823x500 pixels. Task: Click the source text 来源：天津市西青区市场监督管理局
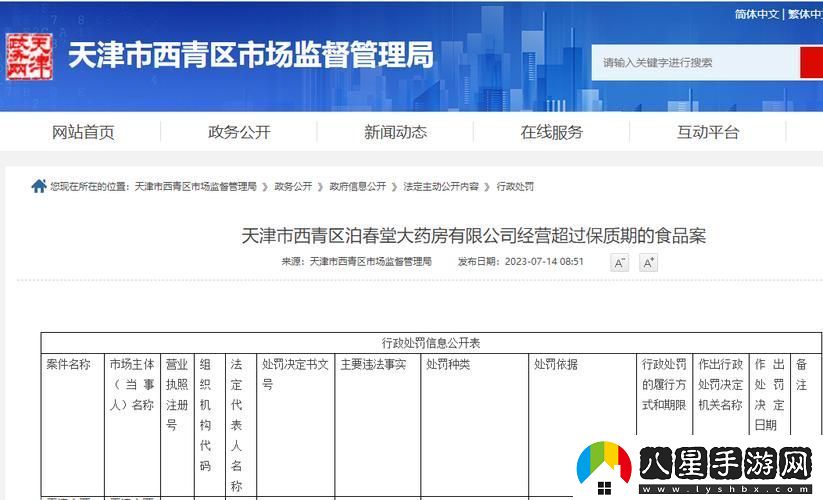pos(356,261)
